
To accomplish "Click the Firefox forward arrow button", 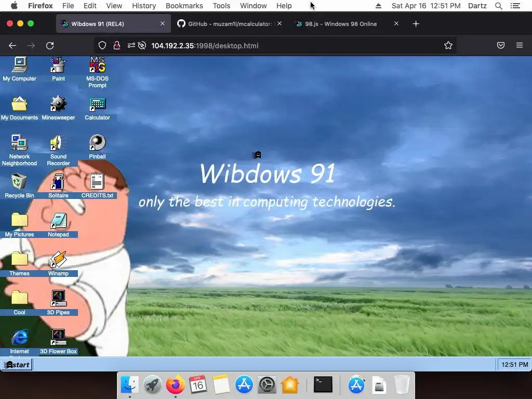I will (31, 46).
